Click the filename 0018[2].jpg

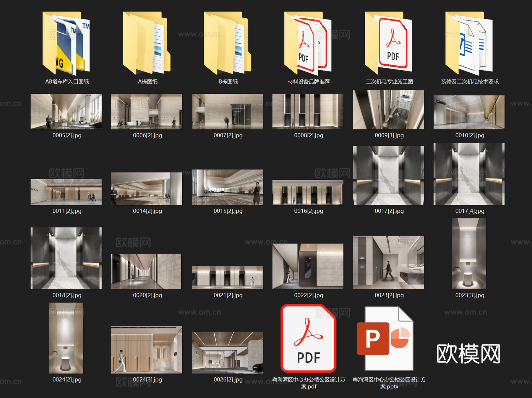click(67, 295)
